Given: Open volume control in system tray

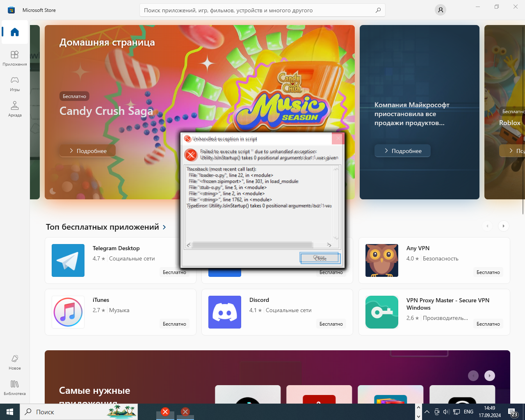Looking at the screenshot, I should [x=446, y=412].
